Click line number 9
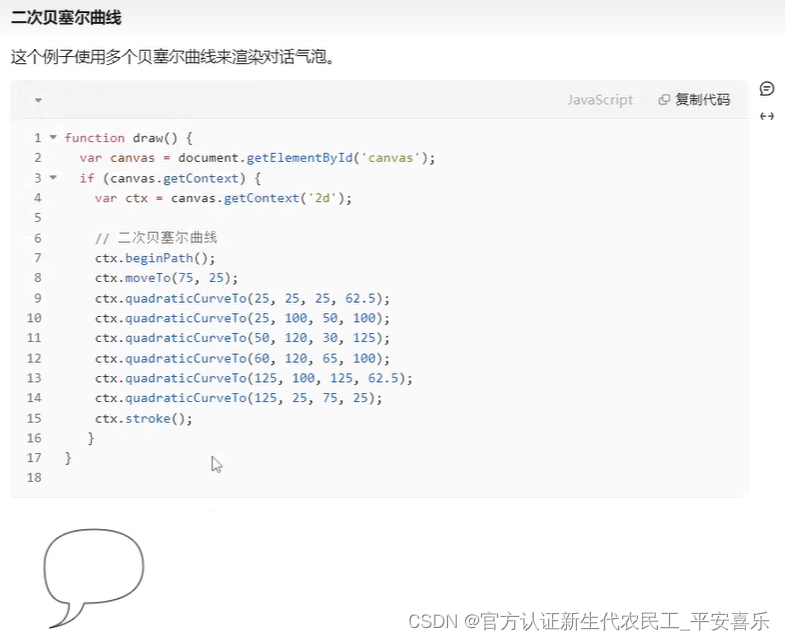Image resolution: width=785 pixels, height=641 pixels. click(38, 298)
